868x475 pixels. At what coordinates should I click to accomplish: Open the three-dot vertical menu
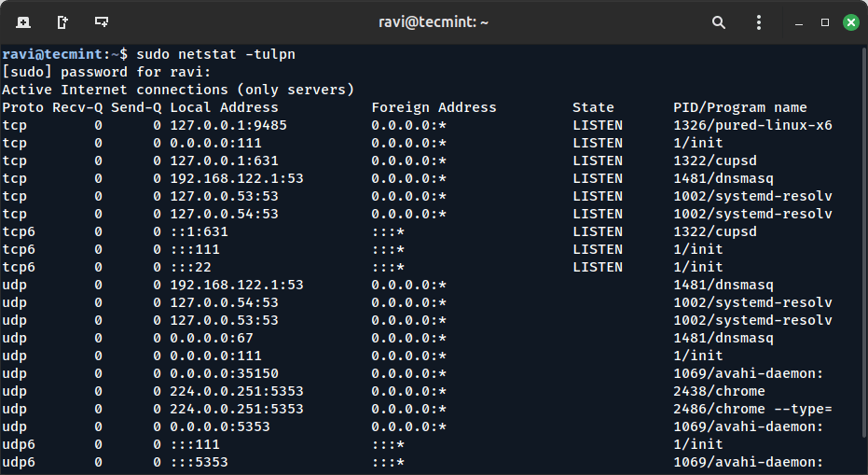tap(758, 21)
